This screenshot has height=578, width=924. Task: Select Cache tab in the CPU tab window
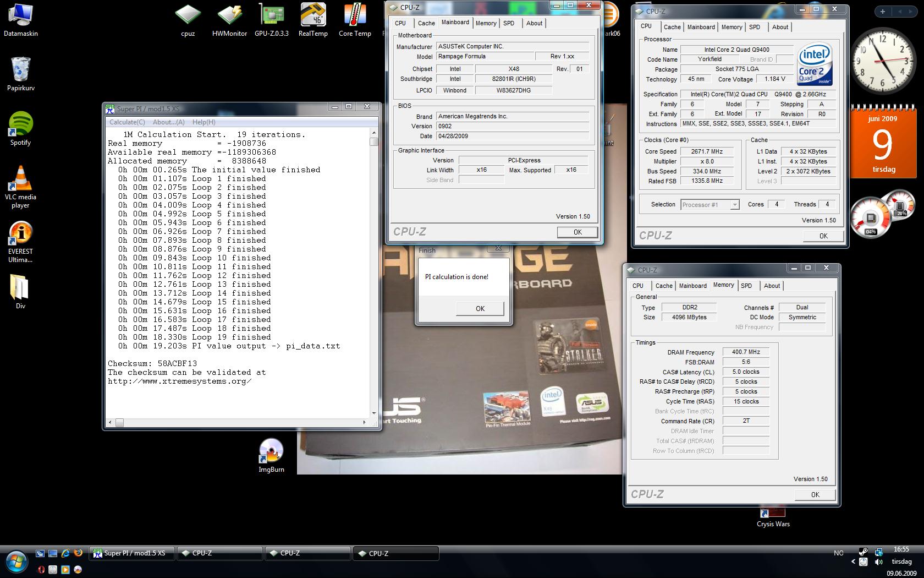672,27
